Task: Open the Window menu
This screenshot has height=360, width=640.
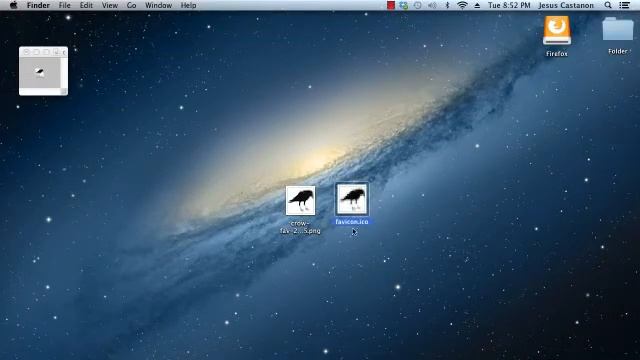Action: point(158,5)
